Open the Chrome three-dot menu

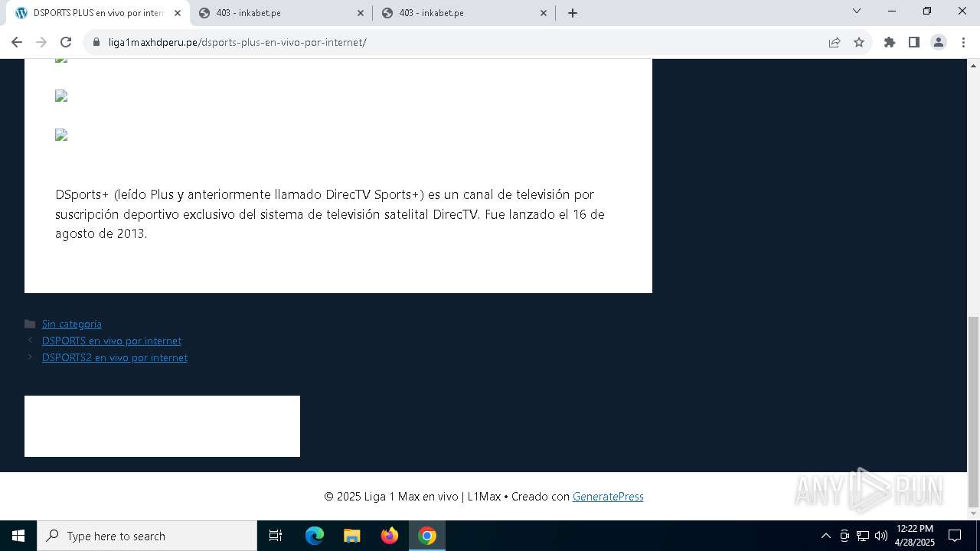point(963,42)
